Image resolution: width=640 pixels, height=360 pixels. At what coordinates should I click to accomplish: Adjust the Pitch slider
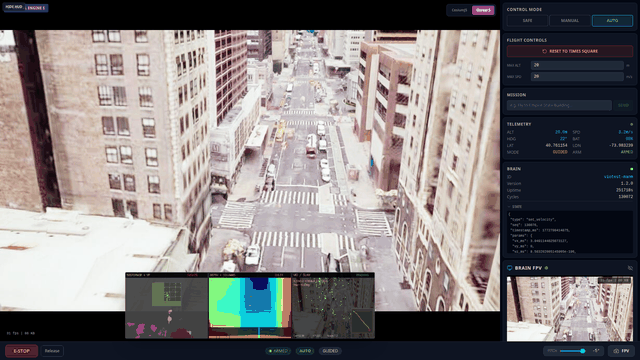point(572,351)
